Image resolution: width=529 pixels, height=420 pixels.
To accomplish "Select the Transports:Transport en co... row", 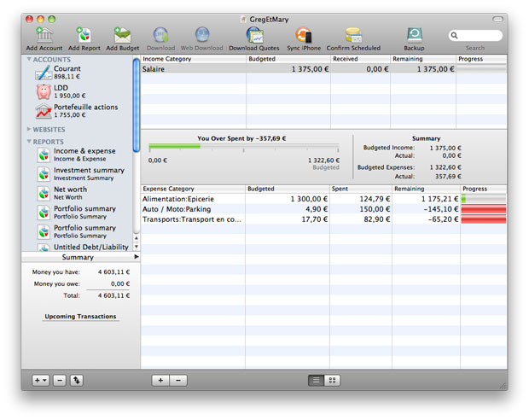I will (323, 219).
